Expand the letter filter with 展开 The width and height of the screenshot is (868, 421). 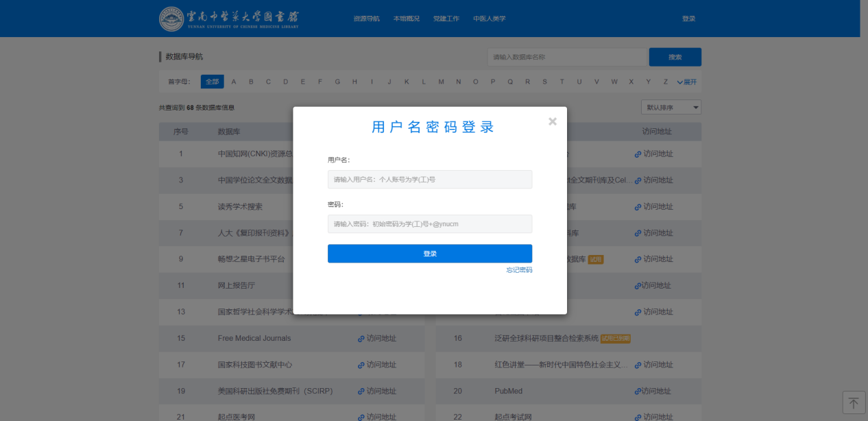(686, 82)
